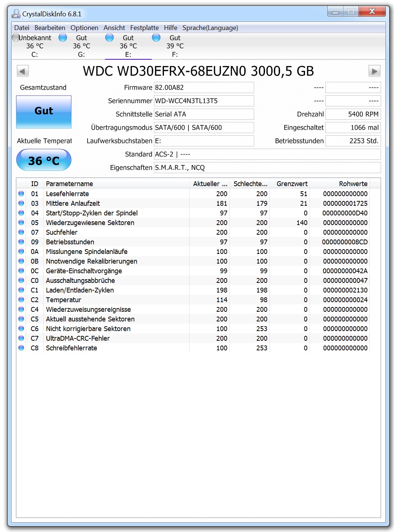This screenshot has width=394, height=532.
Task: Select Grenzwert value 140
Action: click(x=302, y=222)
